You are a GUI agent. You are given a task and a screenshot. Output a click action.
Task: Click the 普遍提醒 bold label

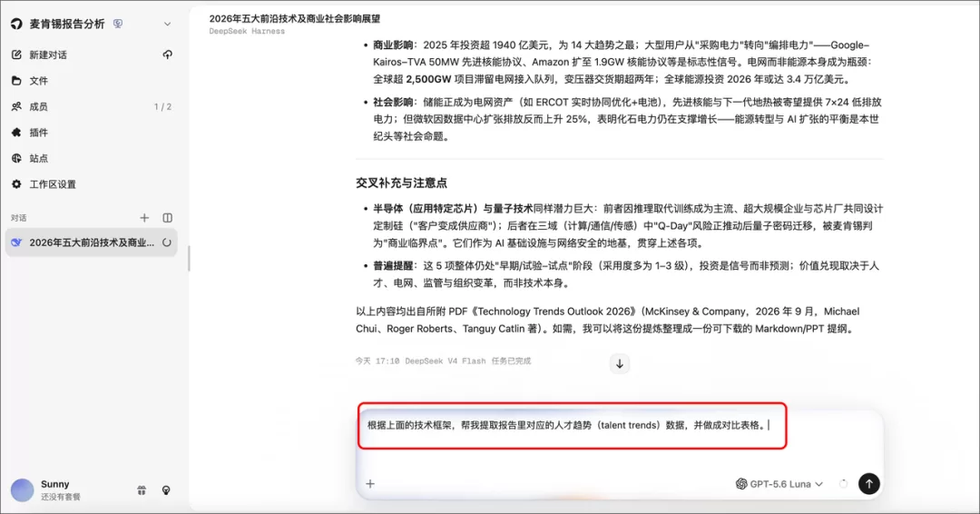tap(393, 266)
